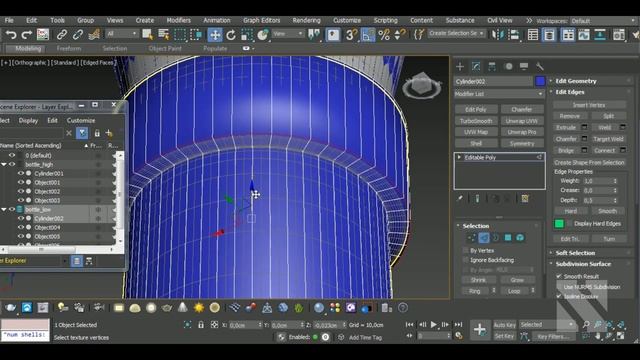This screenshot has width=640, height=360.
Task: Open Customize menu in Scene Explorer
Action: tap(81, 121)
